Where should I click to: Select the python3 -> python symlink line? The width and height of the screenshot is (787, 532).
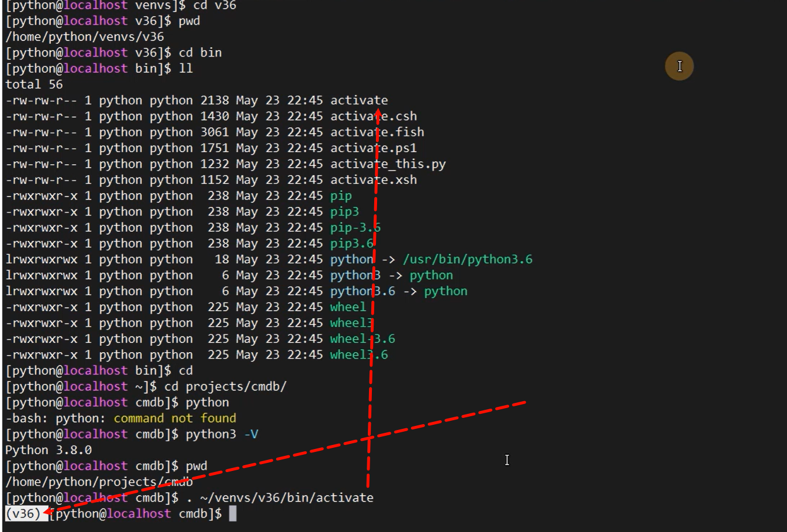click(x=392, y=275)
